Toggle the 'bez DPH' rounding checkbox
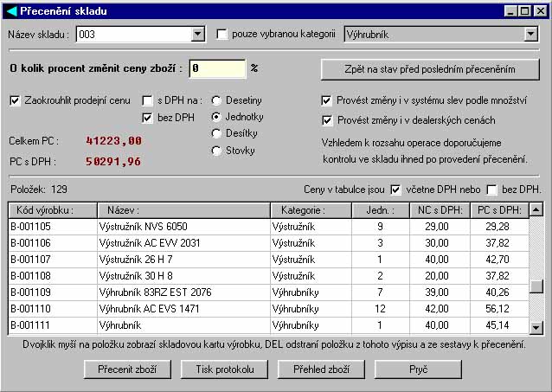 147,118
